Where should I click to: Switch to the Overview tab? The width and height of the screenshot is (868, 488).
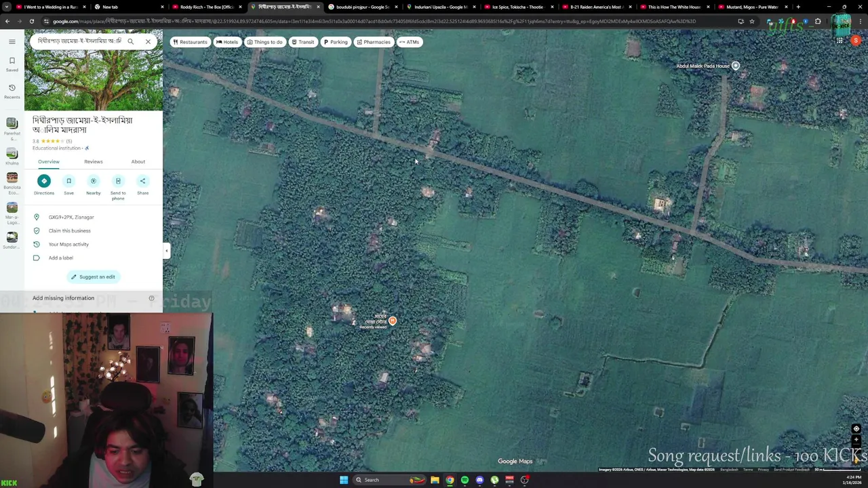point(49,162)
